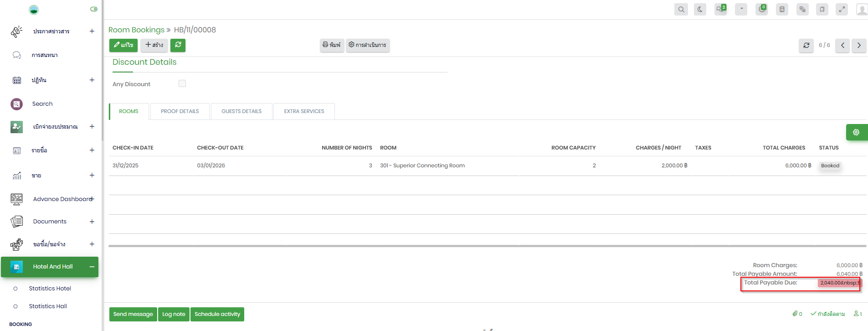Open the Extra Services tab
This screenshot has width=868, height=331.
(x=304, y=111)
